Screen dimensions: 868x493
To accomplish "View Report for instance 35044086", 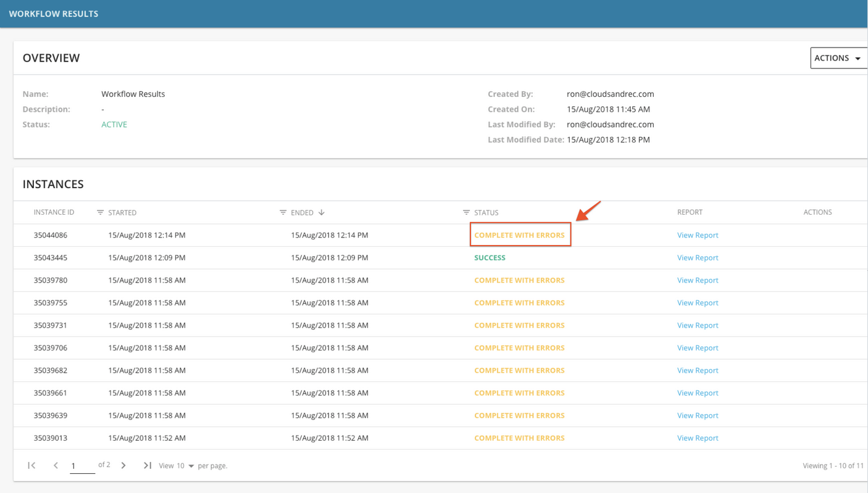I will point(698,235).
